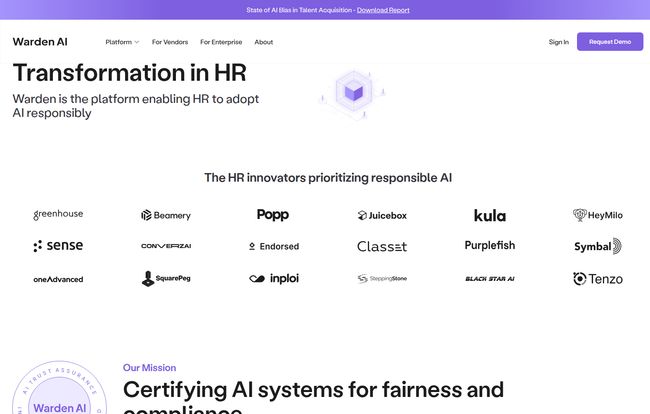Click the purple cube hero illustration

(354, 93)
